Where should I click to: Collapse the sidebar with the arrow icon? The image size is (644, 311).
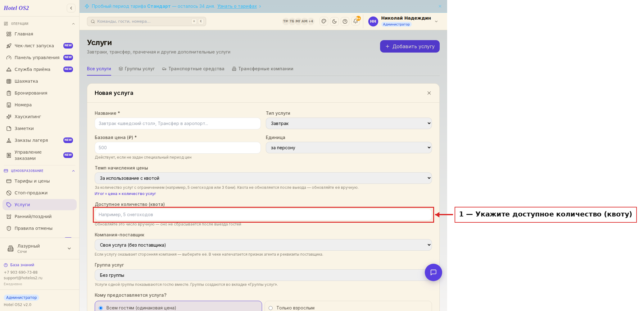click(x=71, y=8)
